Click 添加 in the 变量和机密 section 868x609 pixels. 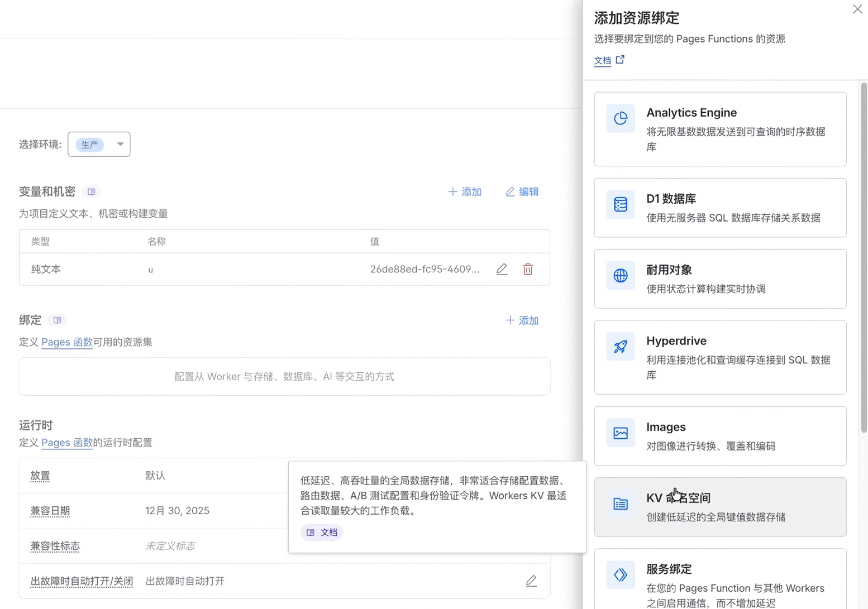(465, 191)
